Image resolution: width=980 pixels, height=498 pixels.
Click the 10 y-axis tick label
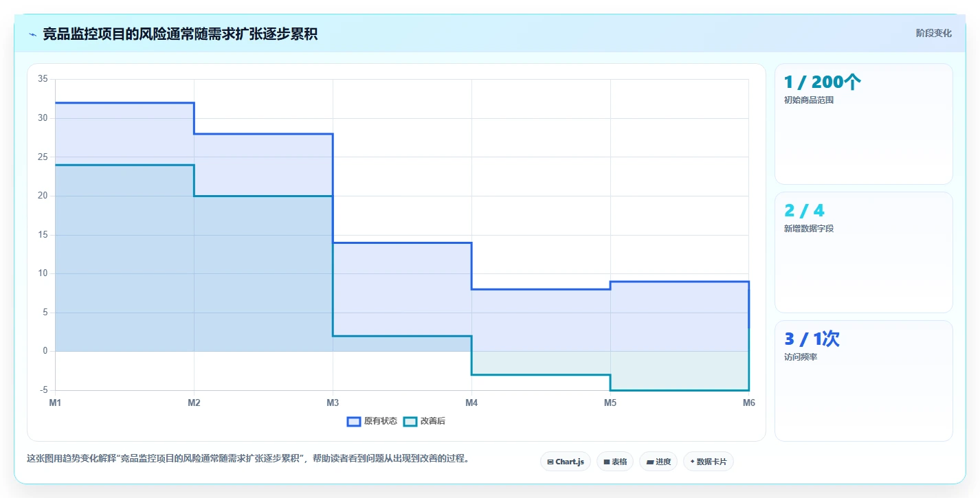pos(43,273)
